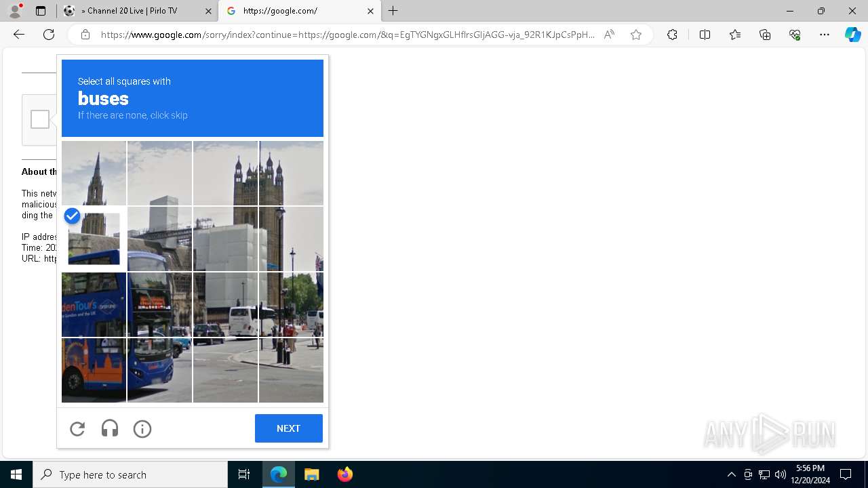Switch to Channel 20 Live Pirlo TV tab
The image size is (868, 488).
click(138, 11)
